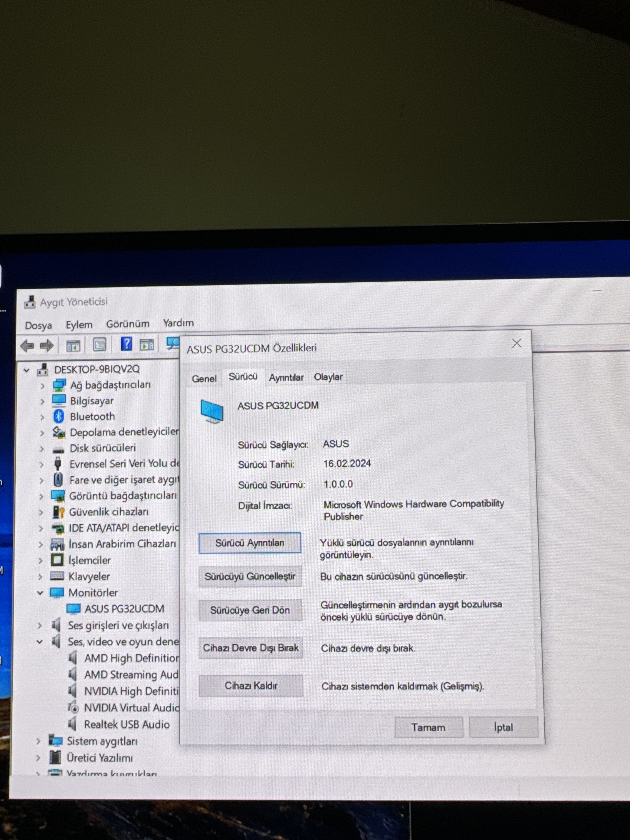Image resolution: width=630 pixels, height=840 pixels.
Task: Click the mouse icon beside Fare ve diğer işaret
Action: point(58,480)
